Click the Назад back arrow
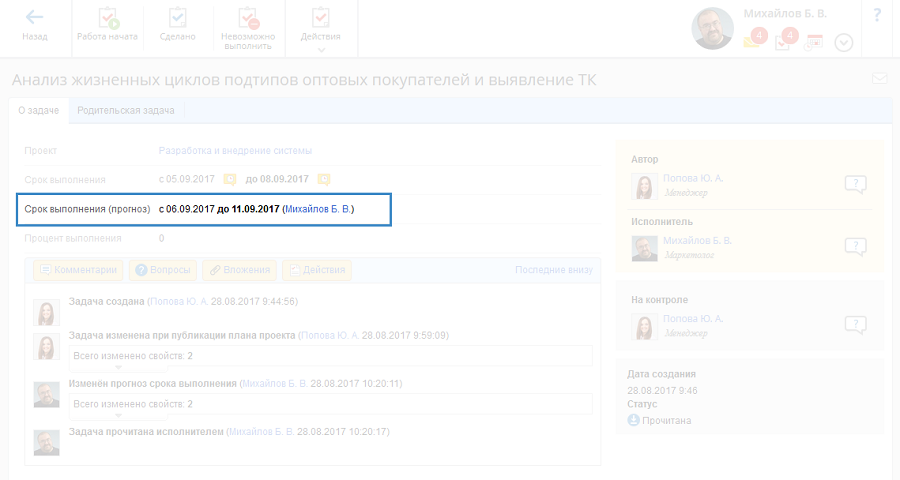Viewport: 900px width, 480px height. (x=34, y=25)
